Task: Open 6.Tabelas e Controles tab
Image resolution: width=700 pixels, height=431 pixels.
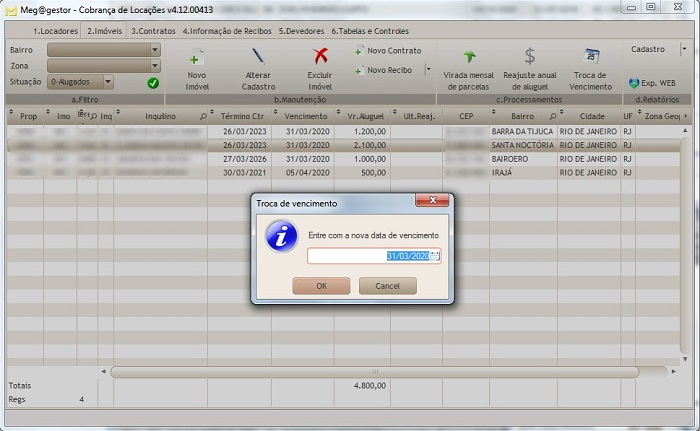Action: (x=370, y=31)
